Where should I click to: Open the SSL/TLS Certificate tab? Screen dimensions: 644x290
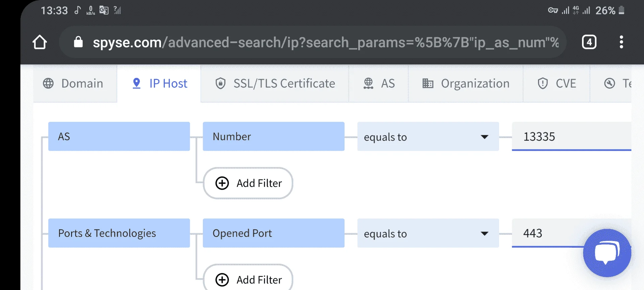click(x=275, y=84)
